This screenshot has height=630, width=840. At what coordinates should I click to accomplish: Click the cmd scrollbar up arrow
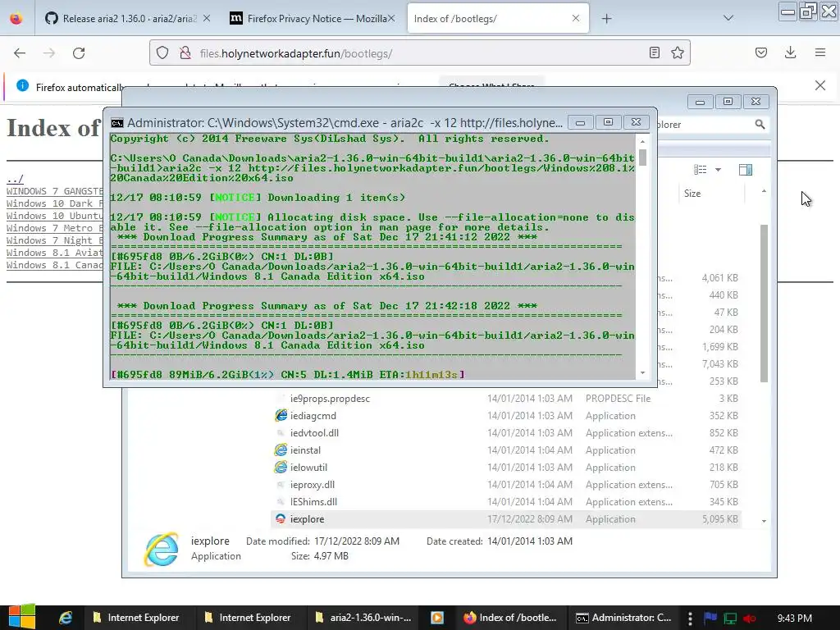point(642,141)
